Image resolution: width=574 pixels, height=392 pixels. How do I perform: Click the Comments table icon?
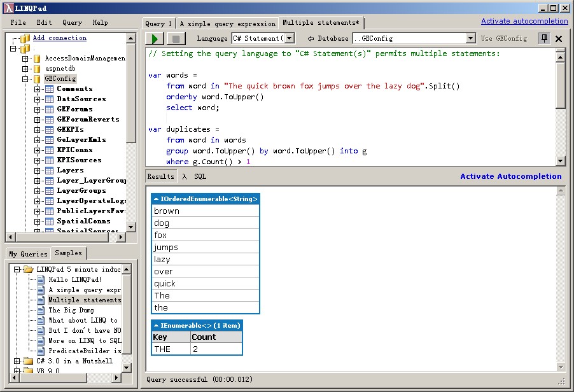point(49,89)
